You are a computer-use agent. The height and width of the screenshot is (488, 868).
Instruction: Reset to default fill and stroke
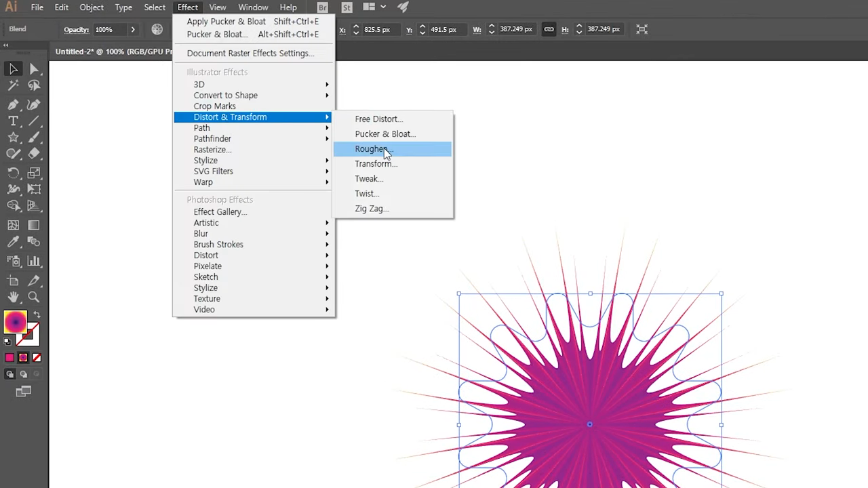(x=7, y=342)
